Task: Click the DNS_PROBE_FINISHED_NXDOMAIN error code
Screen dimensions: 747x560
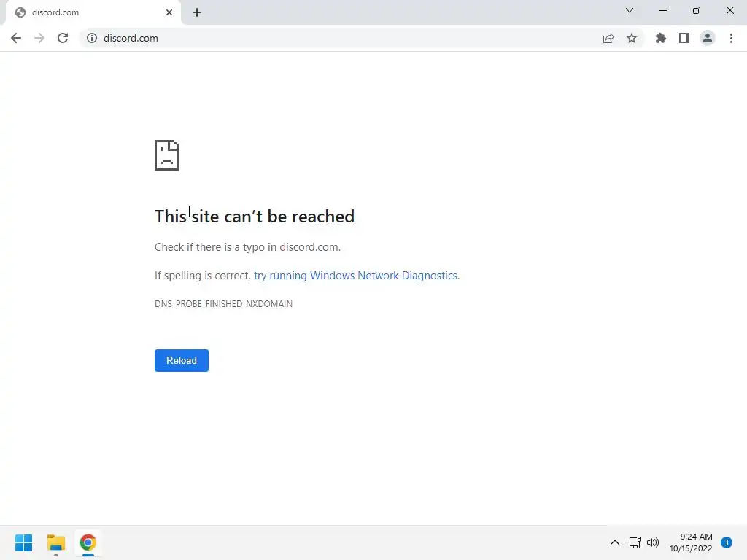Action: coord(223,304)
